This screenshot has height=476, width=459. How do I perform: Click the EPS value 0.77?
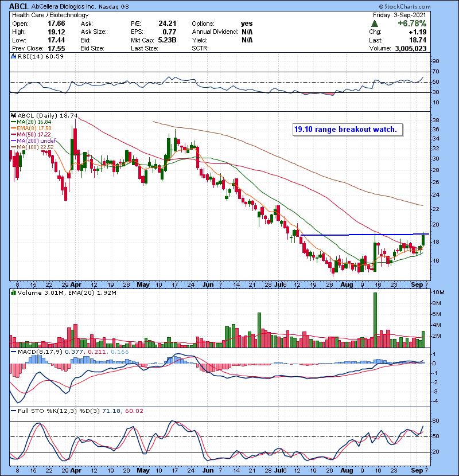coord(169,32)
